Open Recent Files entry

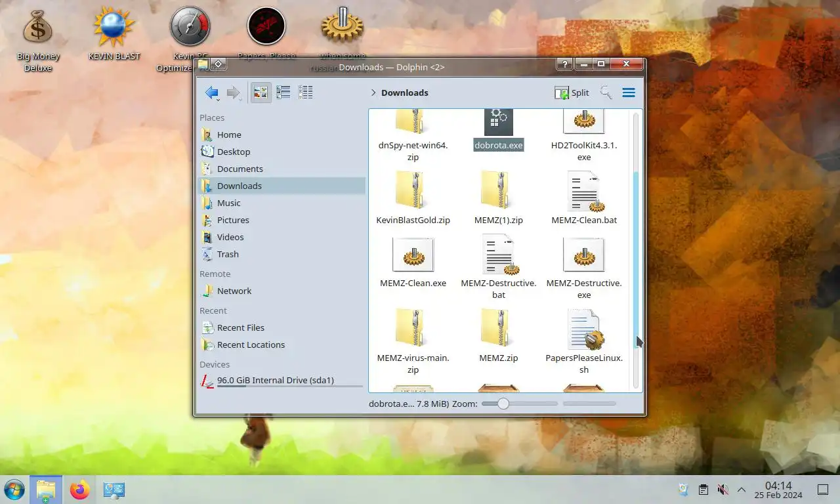tap(282, 327)
